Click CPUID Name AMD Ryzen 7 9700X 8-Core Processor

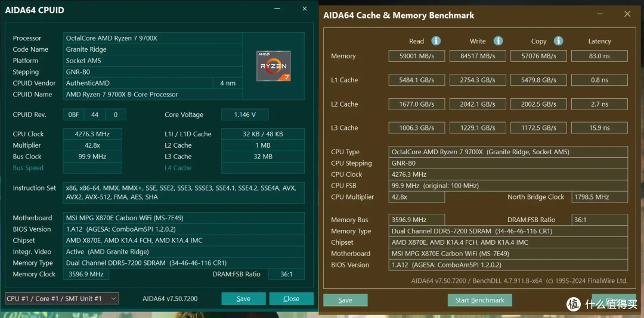pos(153,94)
